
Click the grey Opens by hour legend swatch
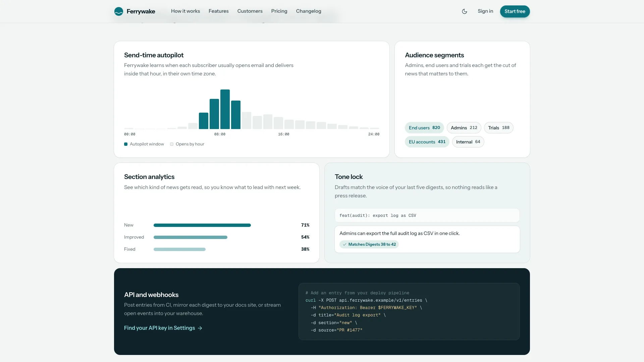[172, 144]
